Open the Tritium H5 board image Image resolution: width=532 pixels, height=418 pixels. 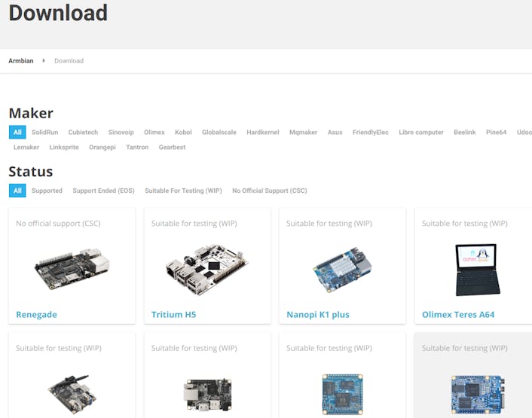tap(207, 269)
